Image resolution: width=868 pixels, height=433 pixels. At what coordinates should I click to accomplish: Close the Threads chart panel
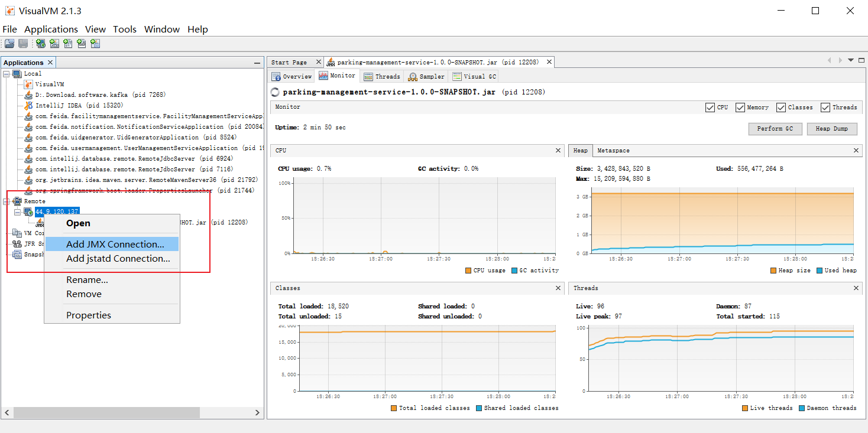click(x=856, y=288)
